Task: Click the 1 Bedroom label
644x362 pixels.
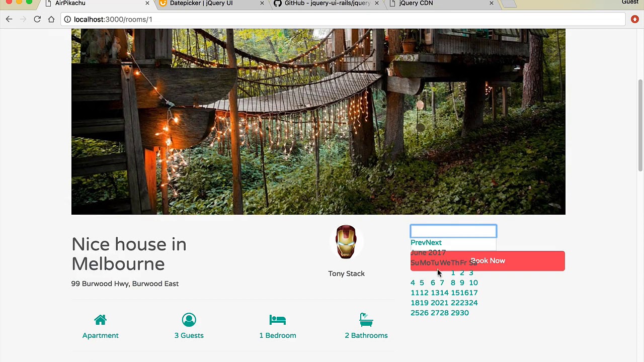Action: [278, 335]
